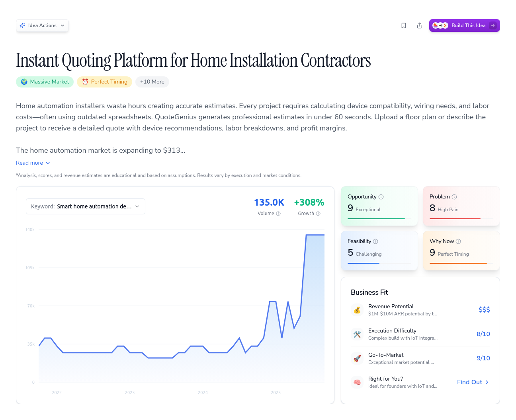
Task: Click Find Out link for Right for You
Action: 473,382
